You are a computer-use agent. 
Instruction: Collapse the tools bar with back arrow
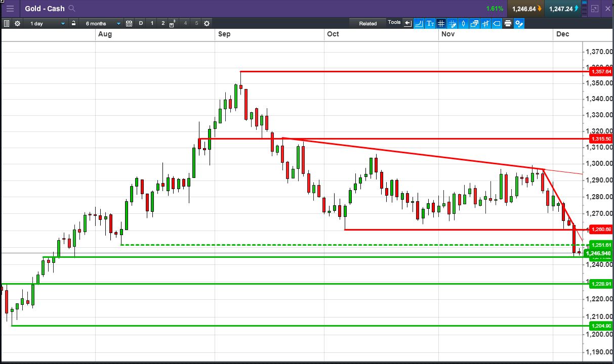pyautogui.click(x=407, y=23)
